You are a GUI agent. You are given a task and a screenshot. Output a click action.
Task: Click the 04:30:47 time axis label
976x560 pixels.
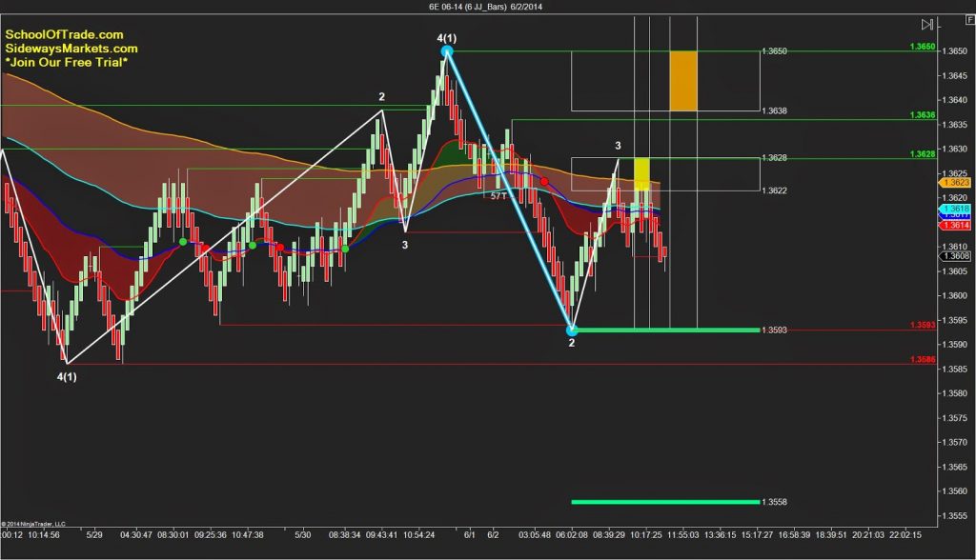click(136, 535)
